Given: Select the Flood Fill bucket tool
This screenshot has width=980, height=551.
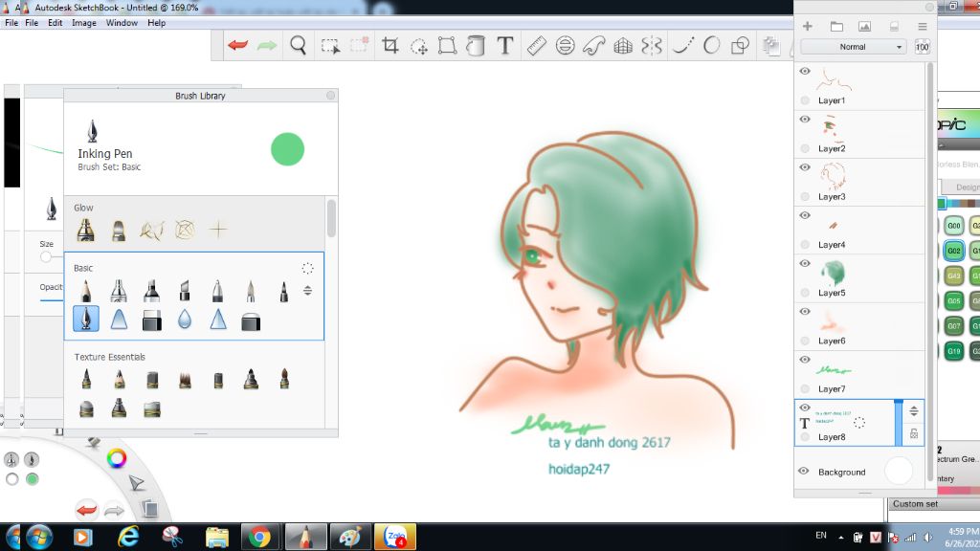Looking at the screenshot, I should 476,46.
